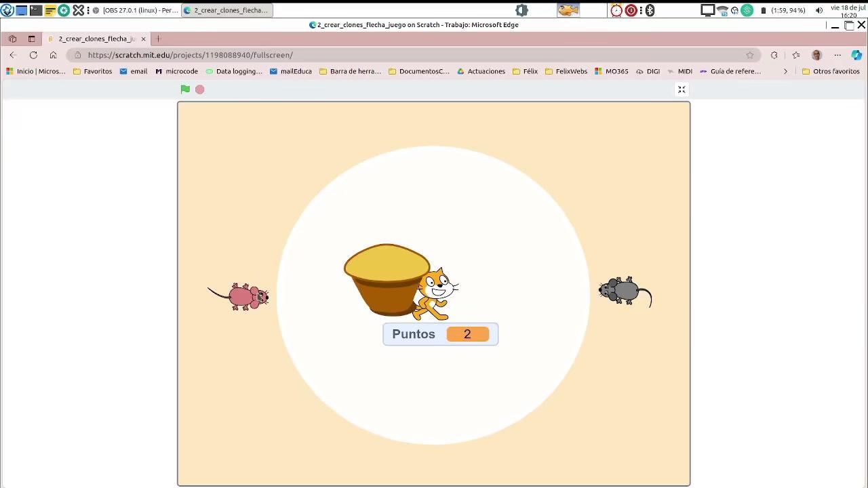Open the tab actions menu

31,39
